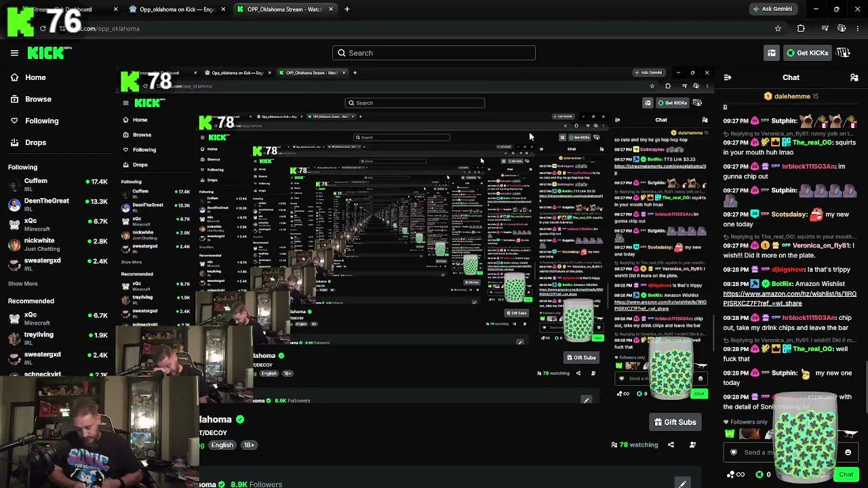868x488 pixels.
Task: Click the Chat panel title
Action: (x=791, y=77)
